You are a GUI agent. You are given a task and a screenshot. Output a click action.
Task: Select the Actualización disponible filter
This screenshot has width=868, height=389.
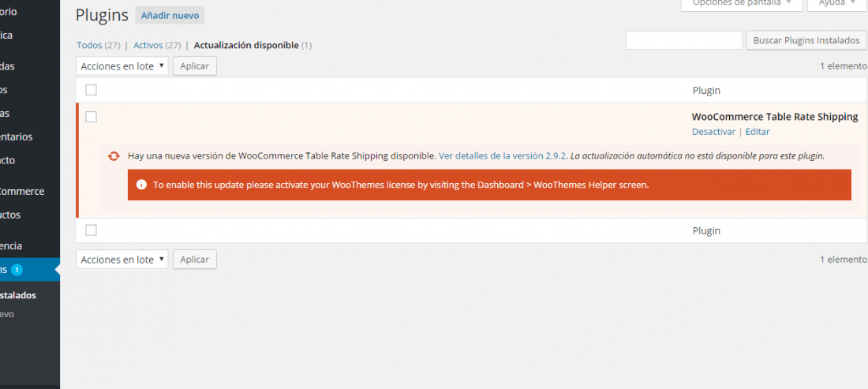tap(253, 46)
